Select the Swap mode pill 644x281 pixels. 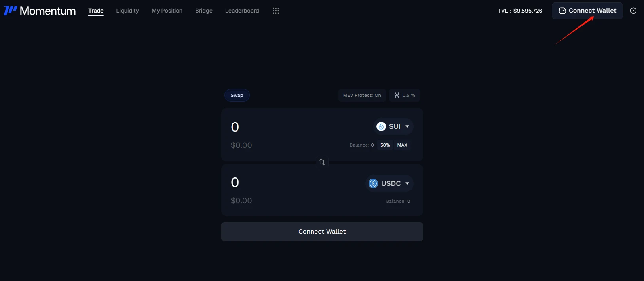point(237,95)
